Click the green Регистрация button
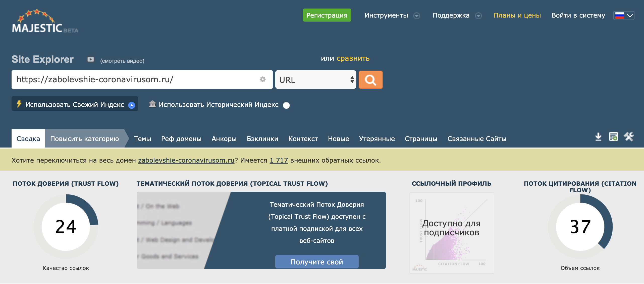 [x=327, y=15]
